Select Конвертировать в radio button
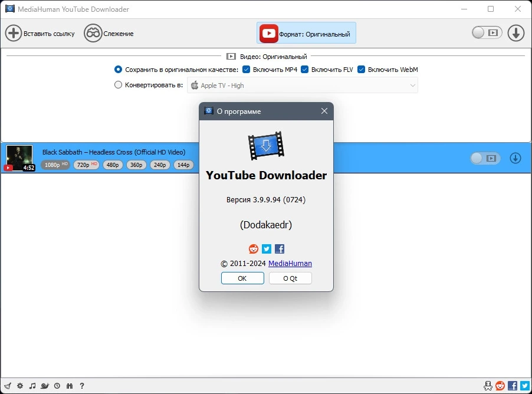This screenshot has width=532, height=394. coord(118,85)
